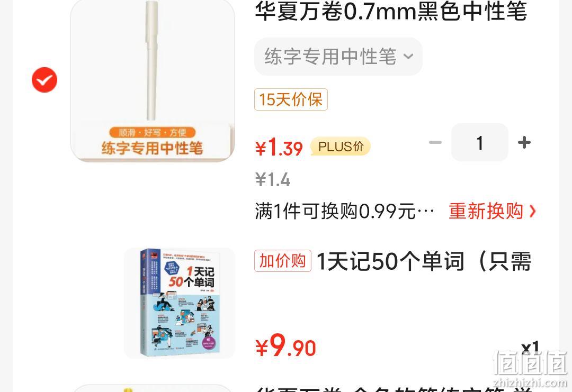The image size is (572, 392).
Task: Open the 练字专用中性笔 variant dropdown
Action: 338,57
